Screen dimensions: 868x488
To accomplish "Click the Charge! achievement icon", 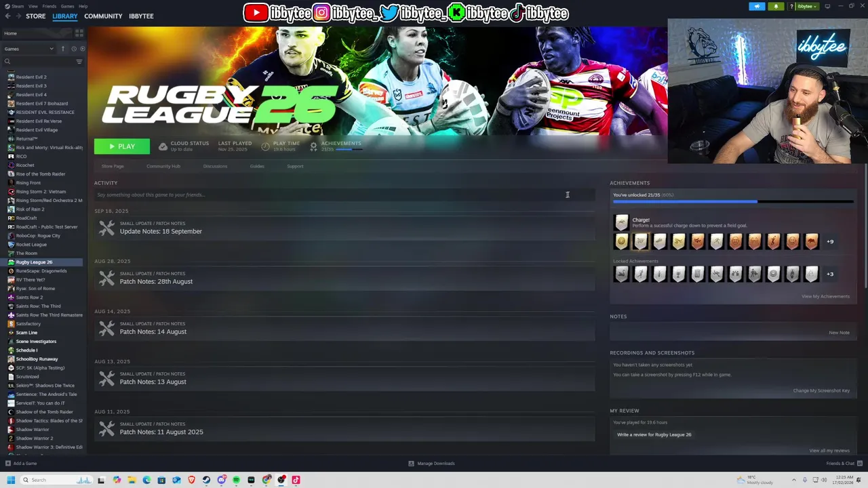I will (621, 222).
